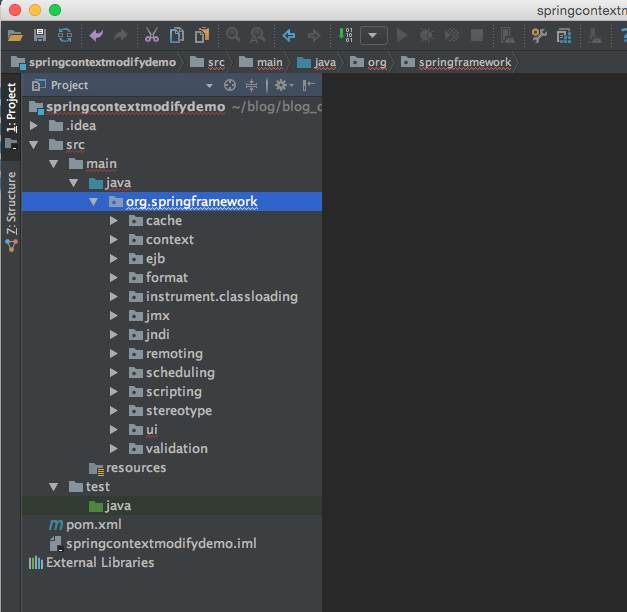Click the Cut scissors icon
Viewport: 627px width, 612px height.
152,35
